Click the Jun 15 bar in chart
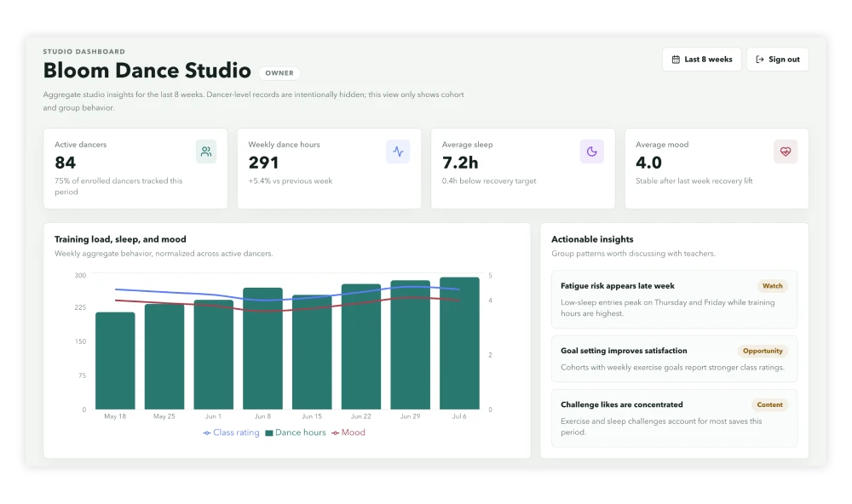Viewport: 852px width, 504px height. coord(312,352)
